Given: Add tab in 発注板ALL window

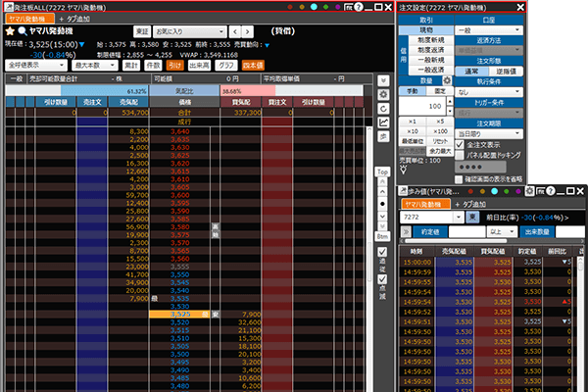Looking at the screenshot, I should pyautogui.click(x=74, y=19).
